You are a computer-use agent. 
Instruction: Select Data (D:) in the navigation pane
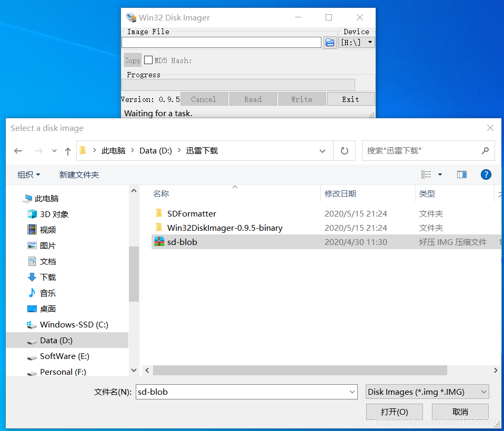pyautogui.click(x=67, y=340)
